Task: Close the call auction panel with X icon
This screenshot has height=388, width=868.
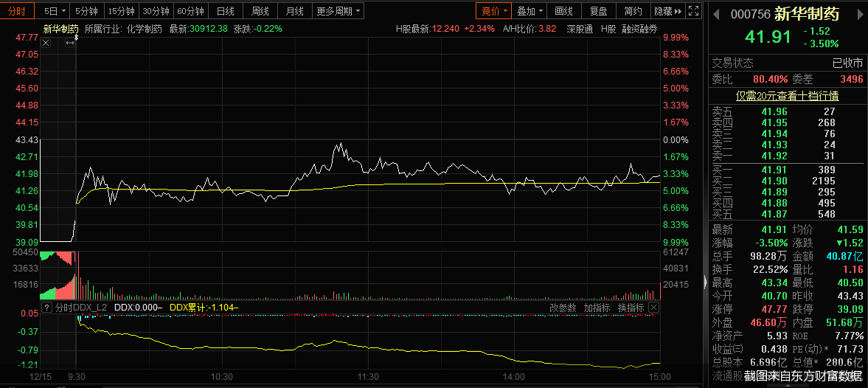Action: tap(46, 44)
